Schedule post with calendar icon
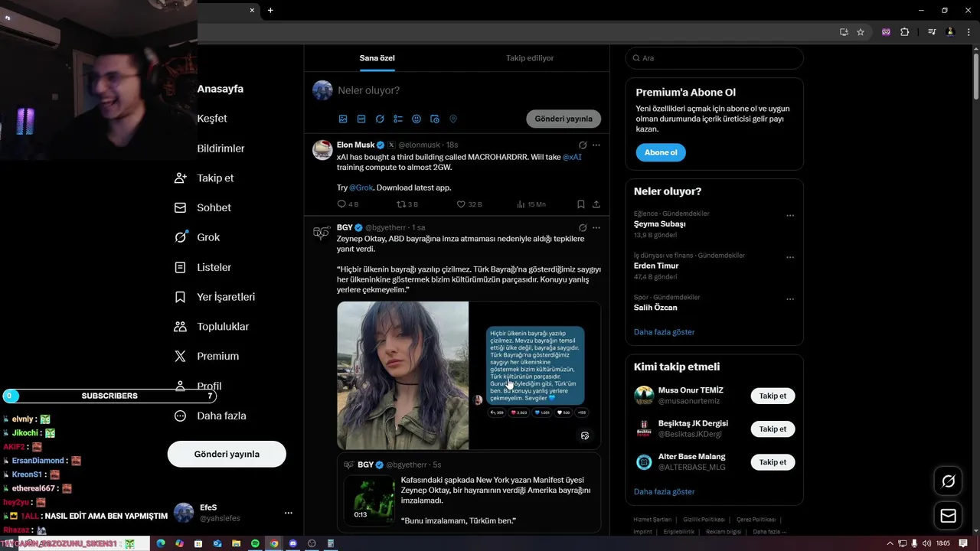 [x=435, y=119]
